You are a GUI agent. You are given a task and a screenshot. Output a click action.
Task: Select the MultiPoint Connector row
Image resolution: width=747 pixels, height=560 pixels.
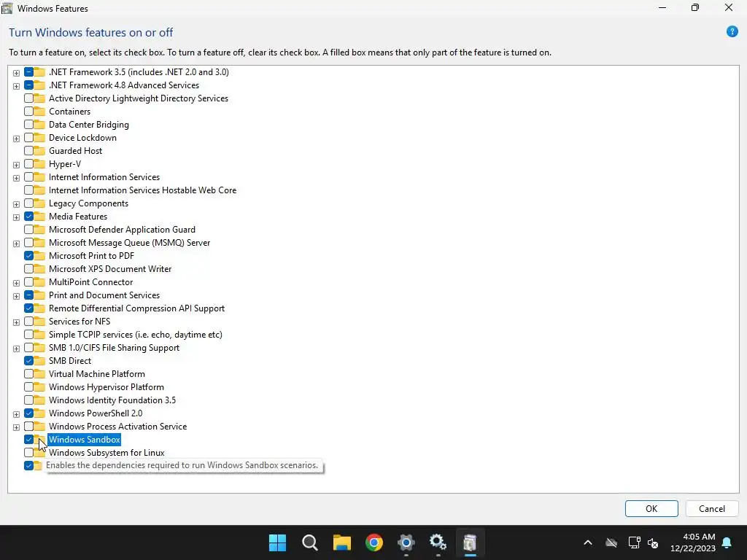tap(91, 282)
